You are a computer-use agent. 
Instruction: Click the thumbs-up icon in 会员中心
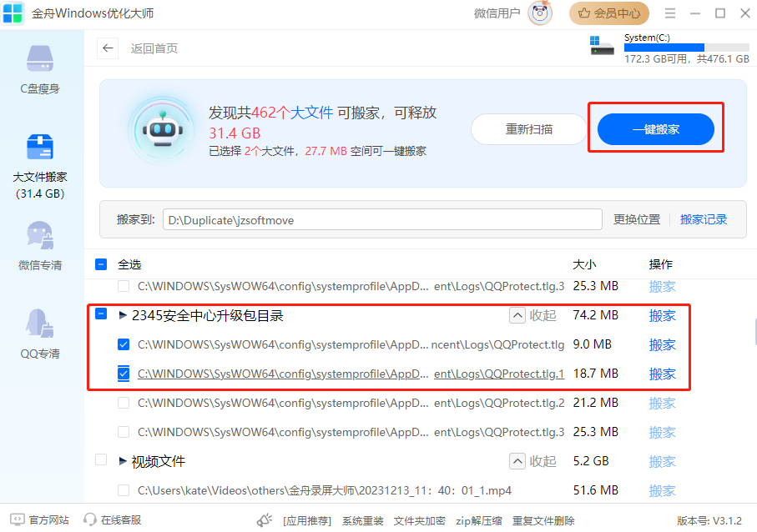(584, 13)
